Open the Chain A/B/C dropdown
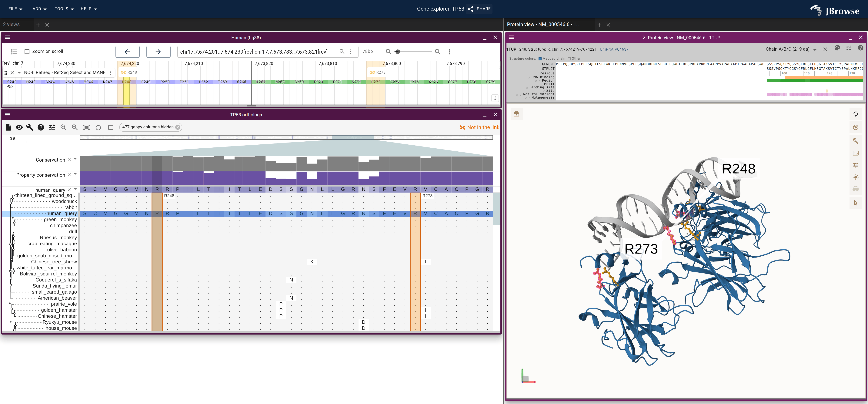This screenshot has width=868, height=404. point(790,49)
